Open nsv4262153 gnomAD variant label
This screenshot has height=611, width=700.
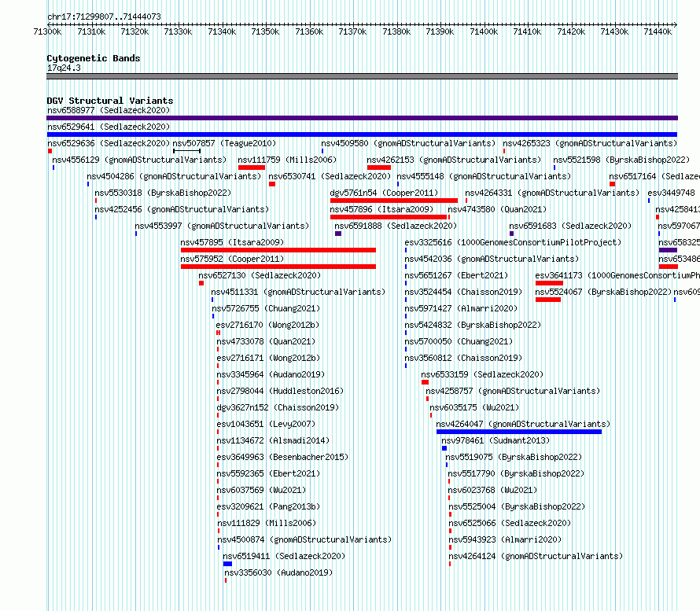point(454,160)
